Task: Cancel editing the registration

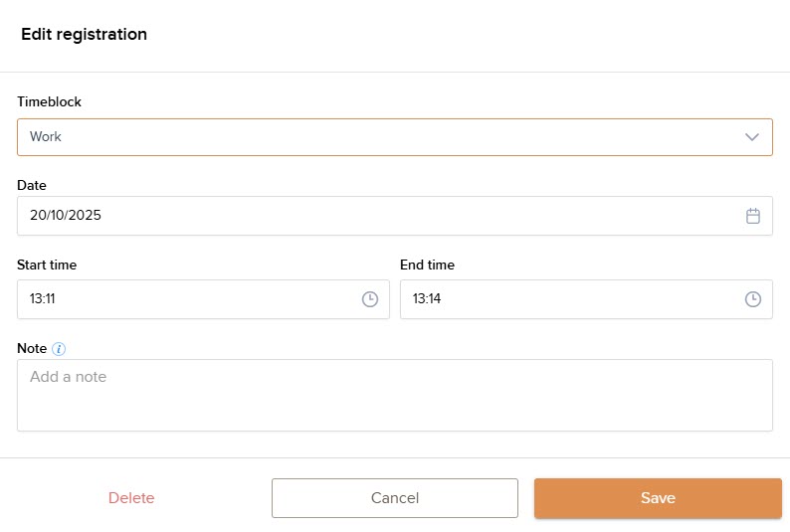Action: pyautogui.click(x=394, y=498)
